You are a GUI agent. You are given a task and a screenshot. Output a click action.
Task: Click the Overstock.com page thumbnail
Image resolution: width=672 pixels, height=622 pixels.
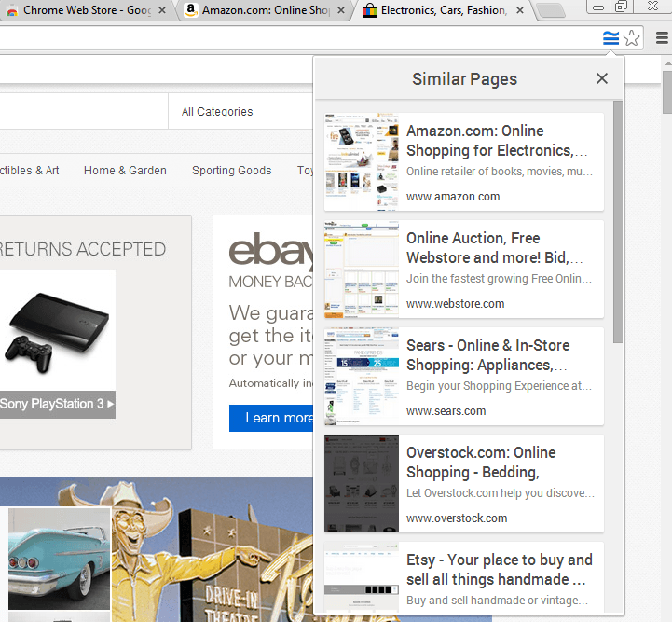362,483
